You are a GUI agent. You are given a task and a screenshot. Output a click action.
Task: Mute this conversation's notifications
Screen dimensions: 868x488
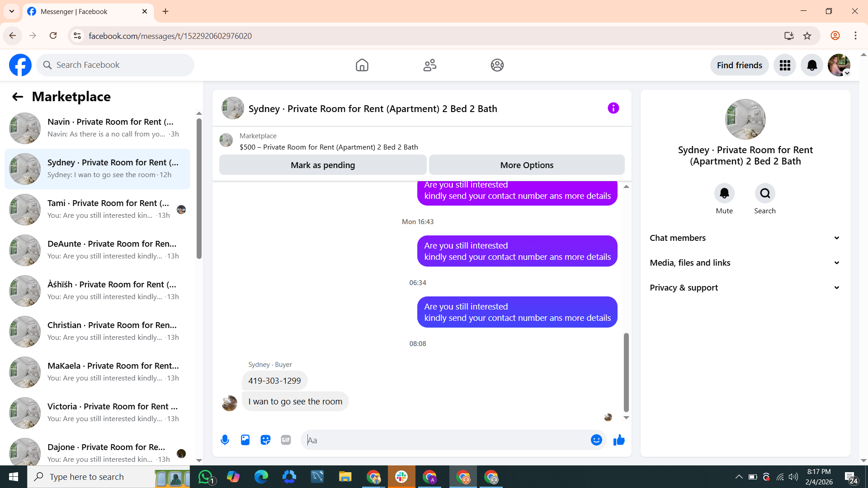click(x=724, y=193)
